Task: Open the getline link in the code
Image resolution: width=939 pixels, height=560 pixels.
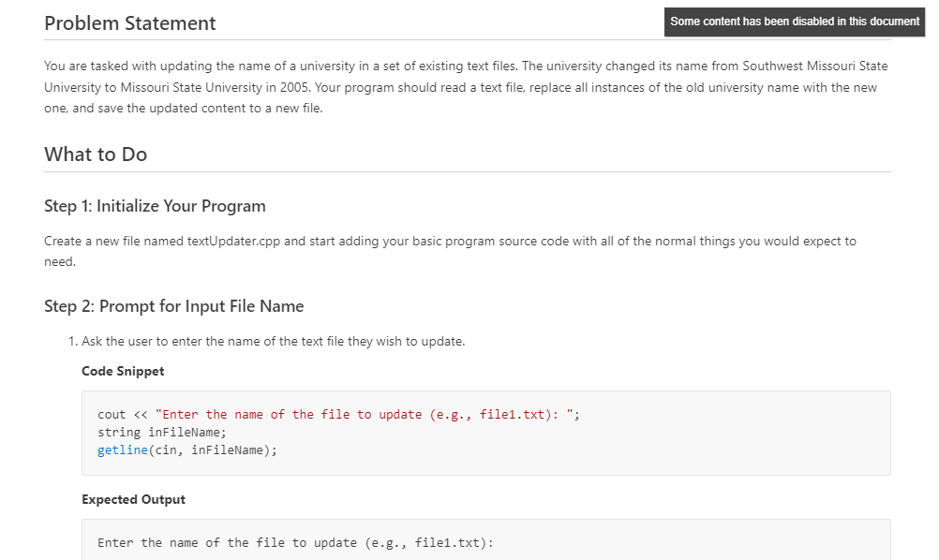Action: [123, 449]
